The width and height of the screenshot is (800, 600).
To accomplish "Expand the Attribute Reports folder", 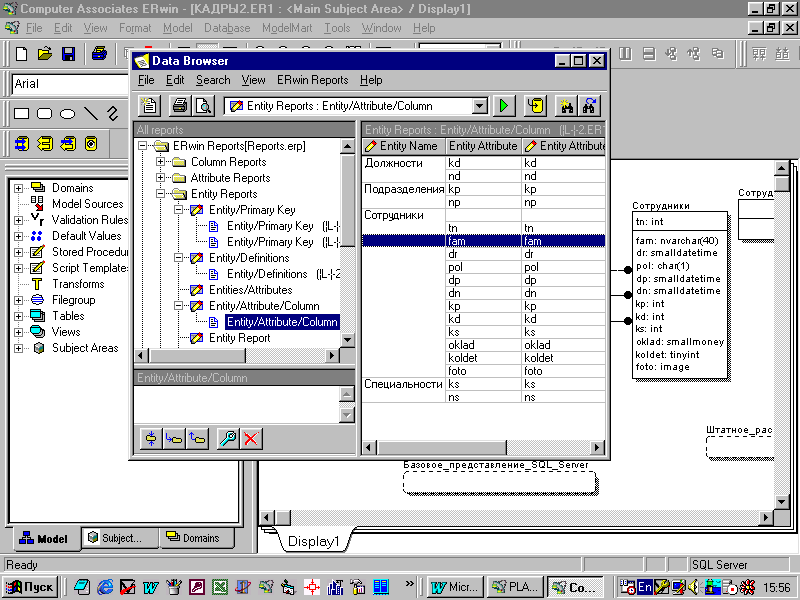I will (x=160, y=178).
